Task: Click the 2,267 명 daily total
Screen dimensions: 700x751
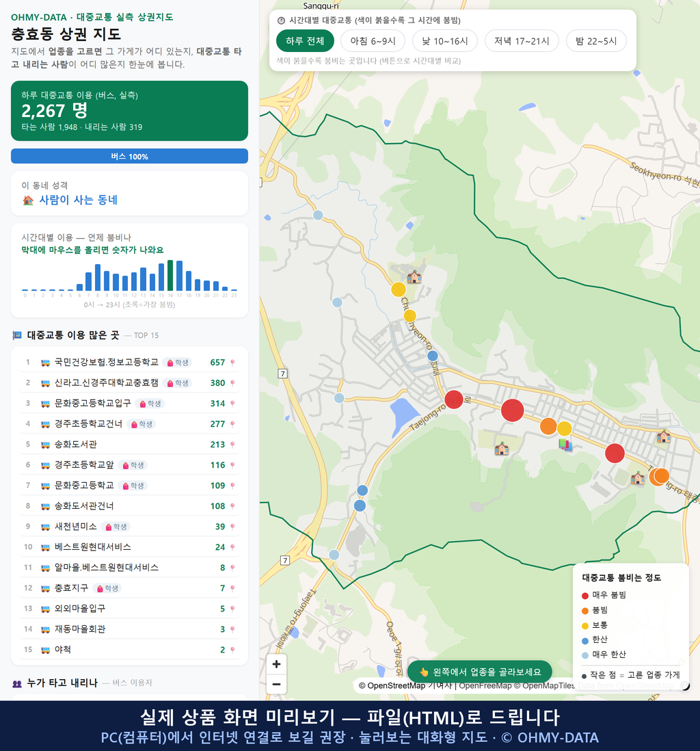Action: click(55, 111)
